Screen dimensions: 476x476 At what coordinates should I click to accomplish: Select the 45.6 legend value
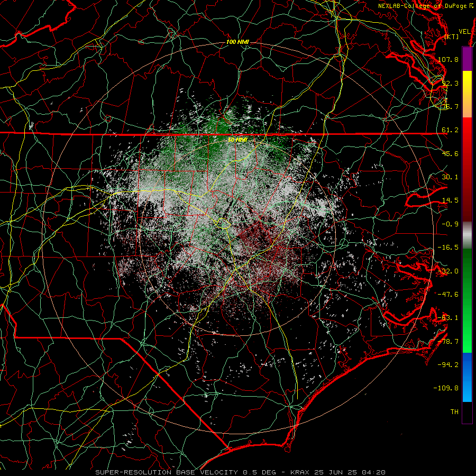tap(450, 153)
